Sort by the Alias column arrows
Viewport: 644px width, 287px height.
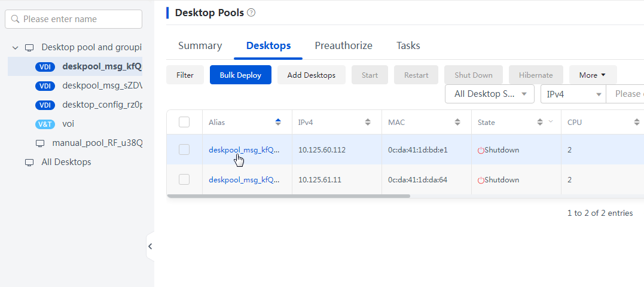278,122
